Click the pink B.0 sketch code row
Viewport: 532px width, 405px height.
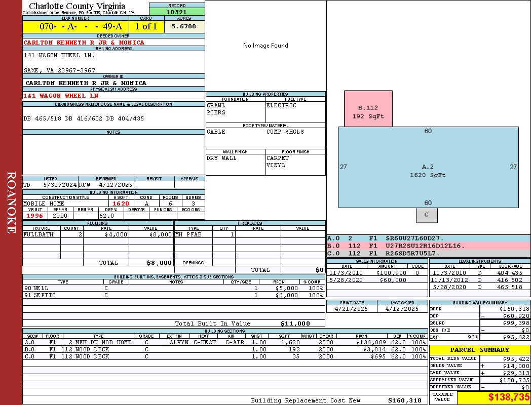tap(428, 246)
